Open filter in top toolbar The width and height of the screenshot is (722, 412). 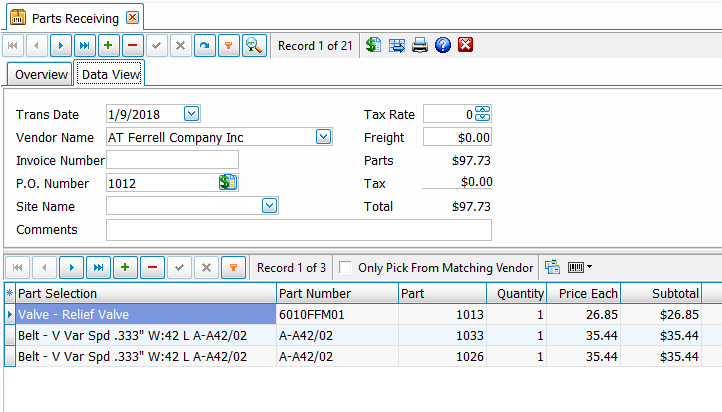point(228,46)
